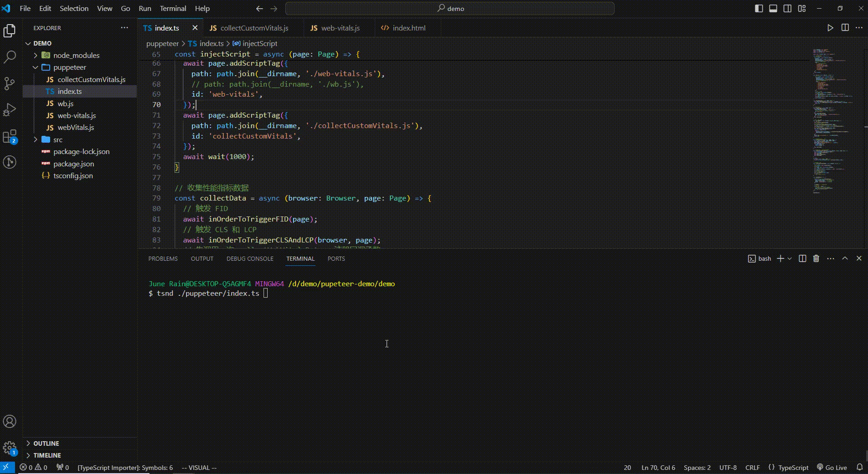Open terminal profile dropdown next to plus
This screenshot has width=868, height=474.
click(789, 258)
